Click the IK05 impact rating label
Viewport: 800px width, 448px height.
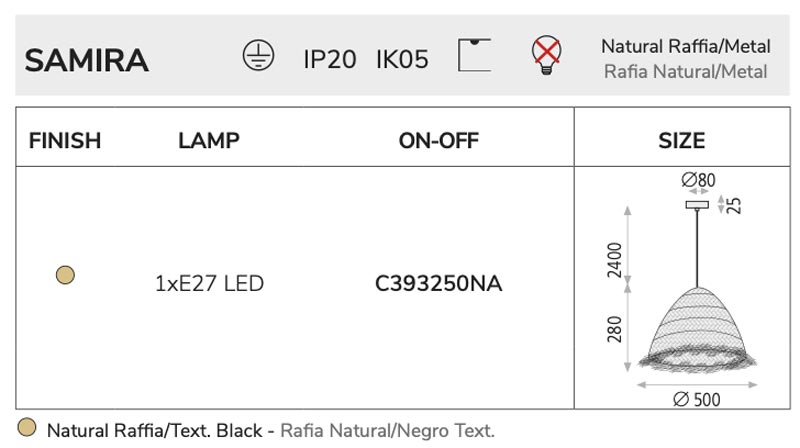coord(402,59)
